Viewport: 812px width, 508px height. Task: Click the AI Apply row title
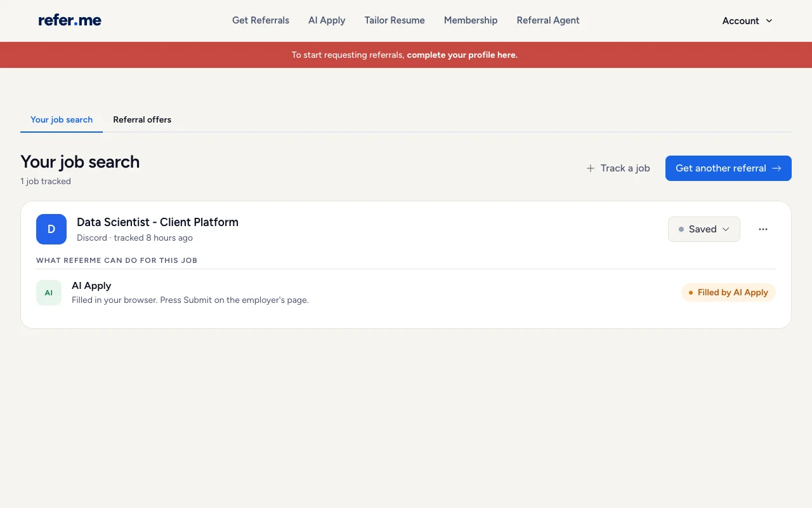(91, 286)
